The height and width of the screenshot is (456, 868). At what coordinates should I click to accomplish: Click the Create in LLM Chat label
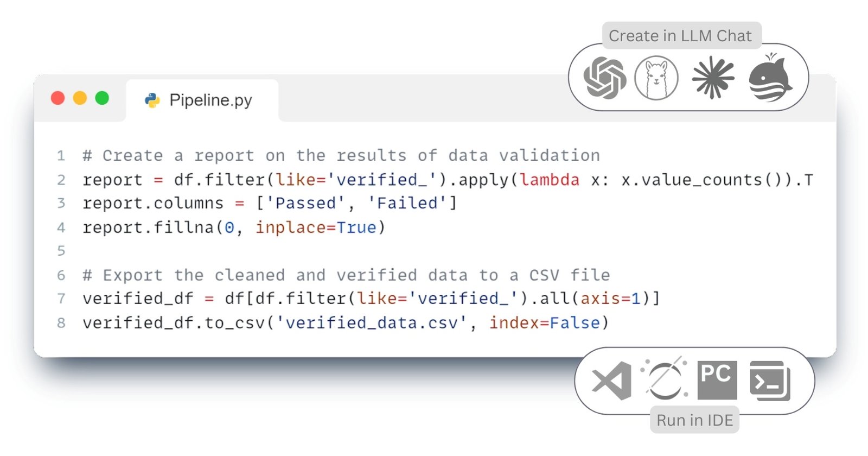[680, 36]
